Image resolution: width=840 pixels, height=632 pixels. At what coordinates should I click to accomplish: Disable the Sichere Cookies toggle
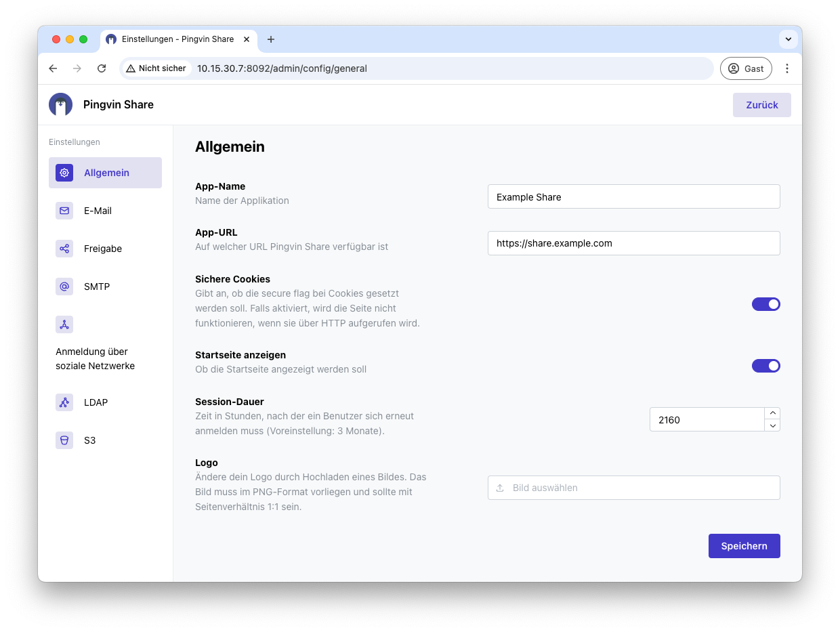pyautogui.click(x=765, y=304)
